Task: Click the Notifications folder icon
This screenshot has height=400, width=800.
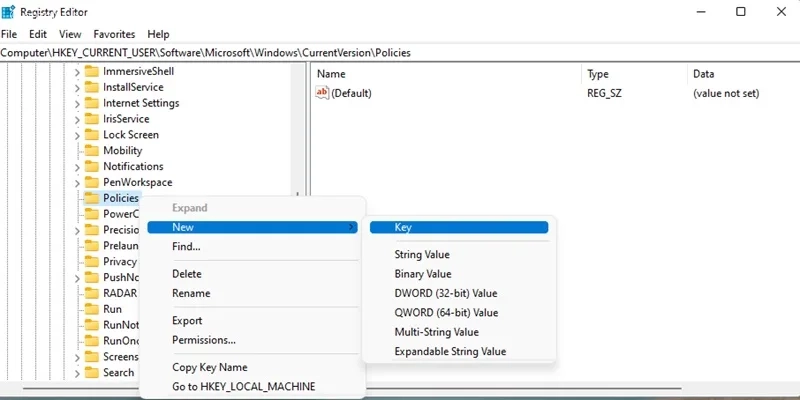Action: coord(91,167)
